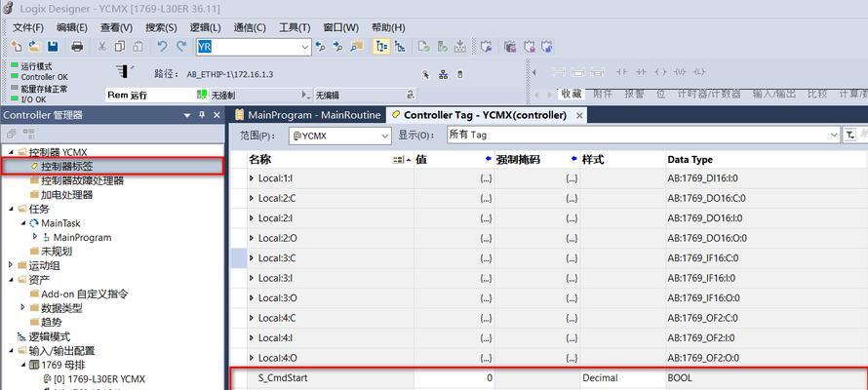Click the pointer icon beside the path
868x390 pixels.
coord(425,75)
